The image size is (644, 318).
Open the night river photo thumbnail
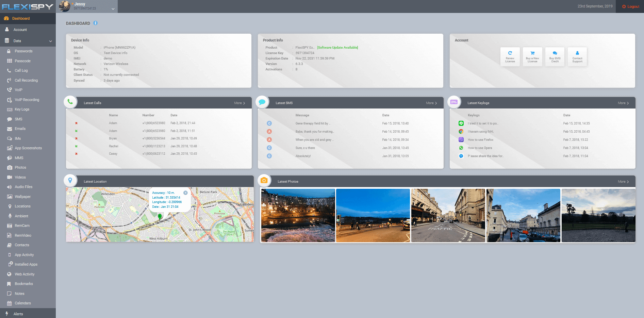[x=298, y=215]
